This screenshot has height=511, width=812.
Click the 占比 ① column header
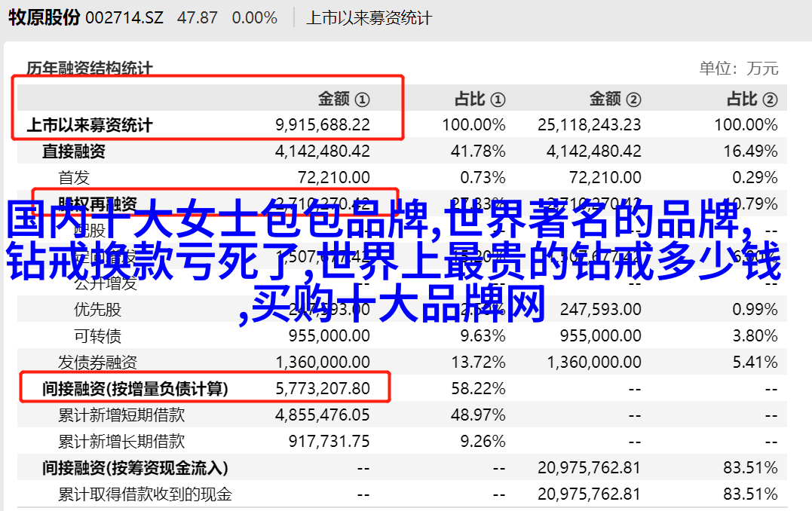(480, 99)
